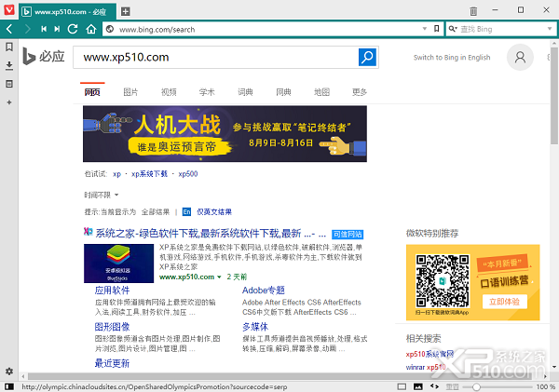The width and height of the screenshot is (559, 392).
Task: Select the 视频 search tab
Action: coord(169,92)
